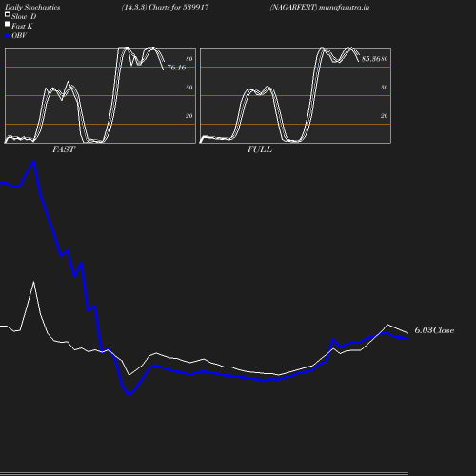Click the 85.36 value on FULL chart

pyautogui.click(x=370, y=59)
